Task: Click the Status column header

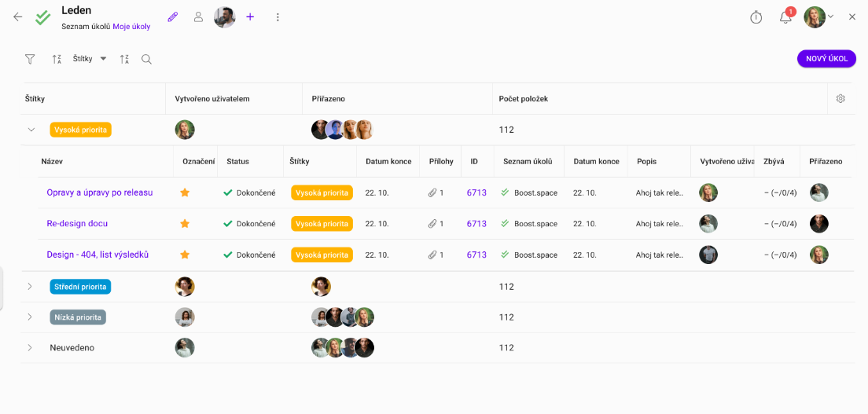Action: coord(237,161)
